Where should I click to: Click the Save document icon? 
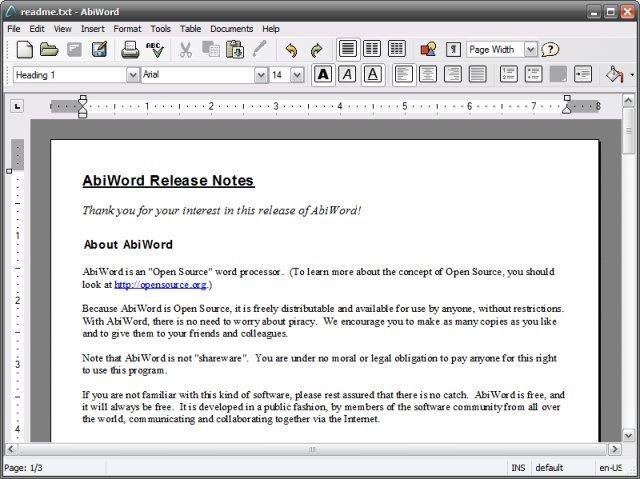pos(74,50)
